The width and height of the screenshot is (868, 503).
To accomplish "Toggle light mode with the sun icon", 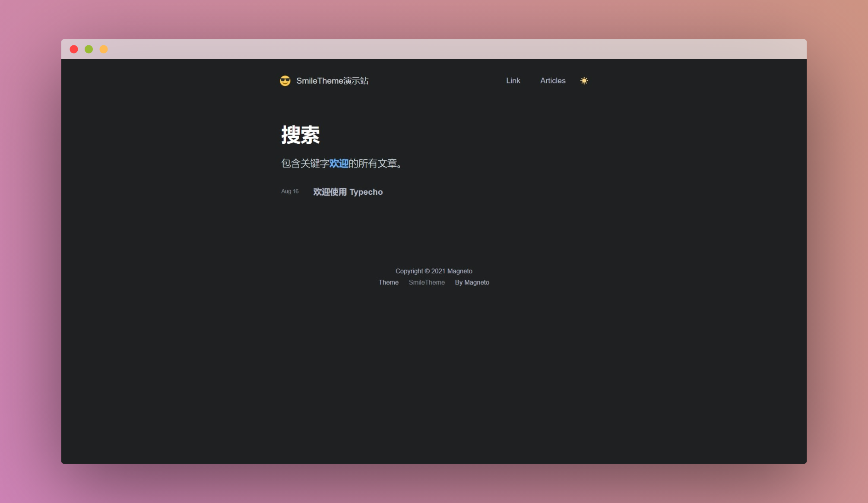I will (x=584, y=81).
